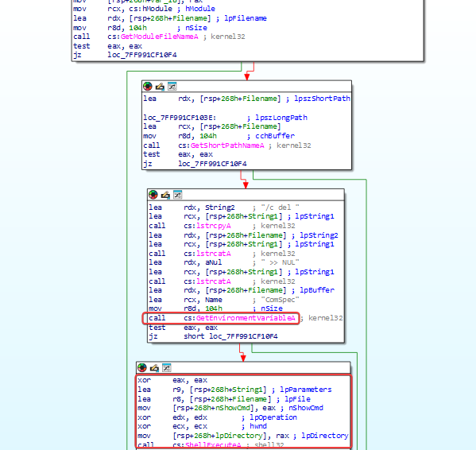Click the graph icon on the lstrcpyA node header
This screenshot has width=476, height=450.
click(177, 194)
